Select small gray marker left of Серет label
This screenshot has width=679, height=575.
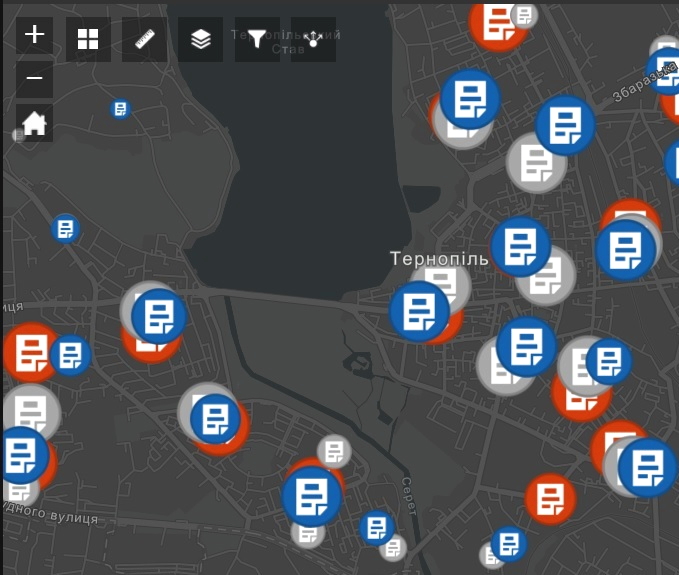pyautogui.click(x=334, y=451)
